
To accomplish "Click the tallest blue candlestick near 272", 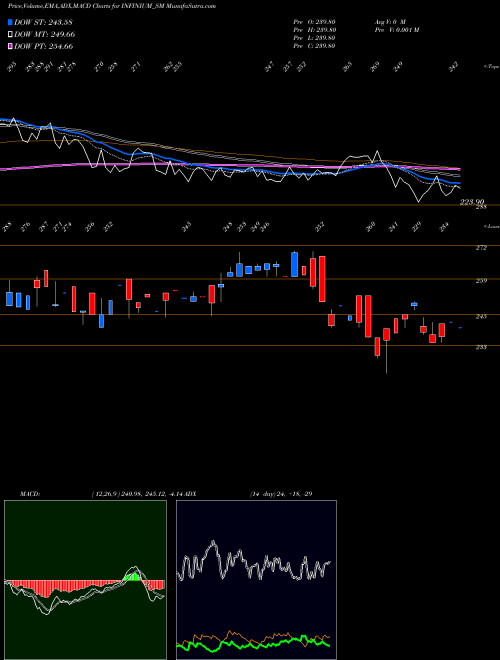I will [295, 264].
